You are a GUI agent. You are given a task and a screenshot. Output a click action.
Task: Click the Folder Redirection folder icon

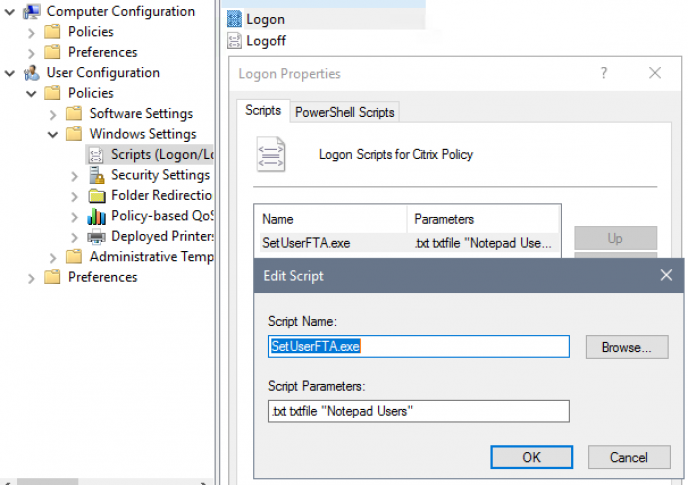coord(96,196)
